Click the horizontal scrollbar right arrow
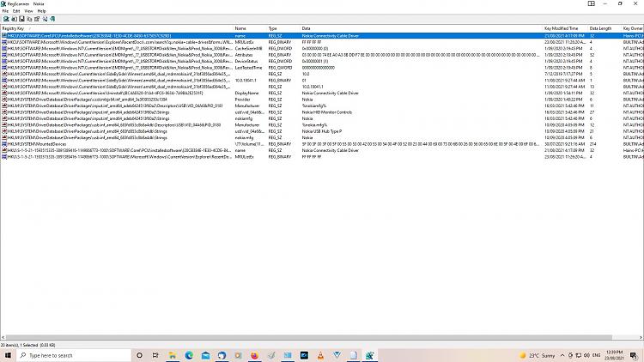Viewport: 644px width, 362px height. coord(641,337)
